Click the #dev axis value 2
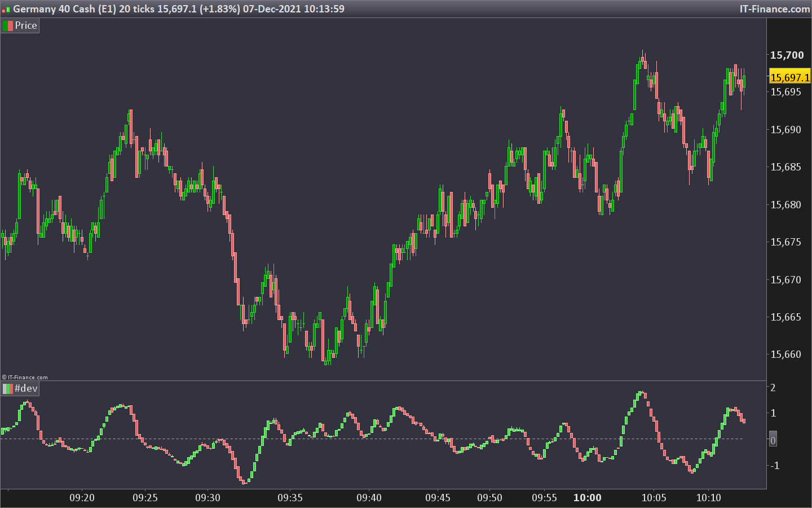812x508 pixels. tap(773, 388)
